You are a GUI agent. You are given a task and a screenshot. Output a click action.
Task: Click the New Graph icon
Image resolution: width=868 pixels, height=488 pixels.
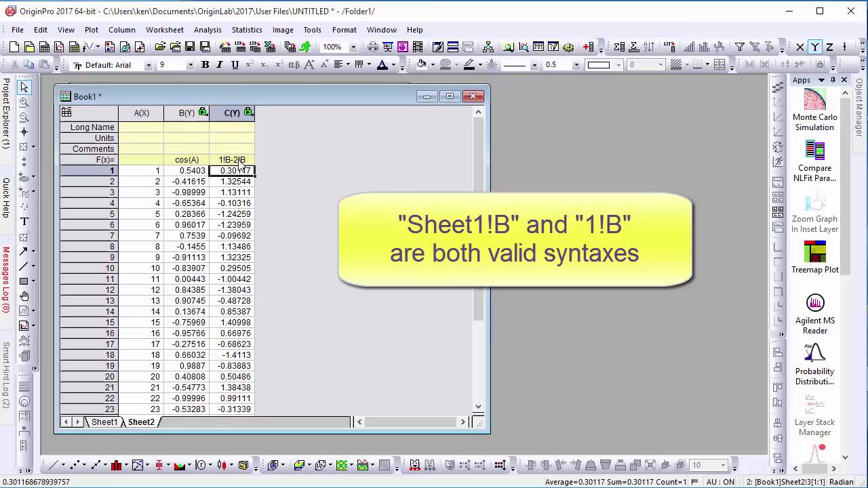click(59, 47)
